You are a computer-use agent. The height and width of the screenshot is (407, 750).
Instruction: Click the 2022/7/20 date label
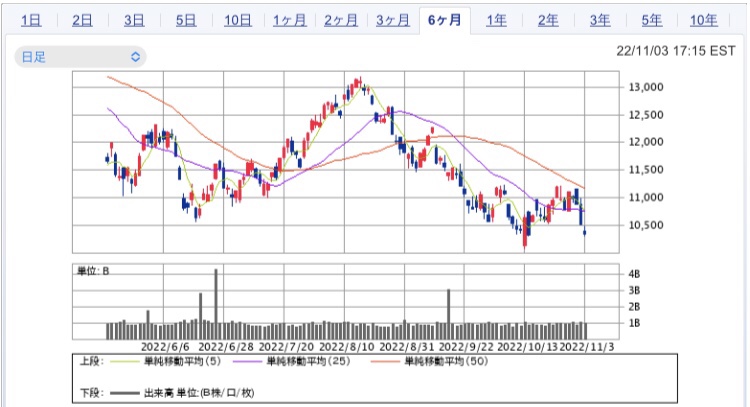point(286,347)
